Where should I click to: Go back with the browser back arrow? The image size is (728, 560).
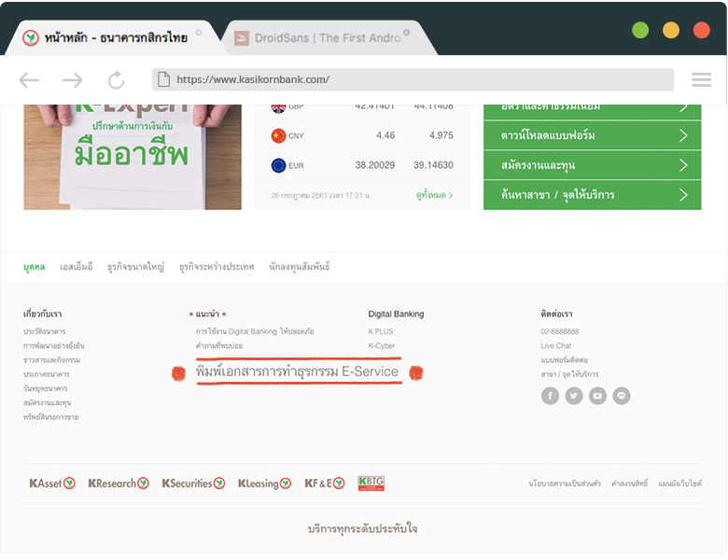30,80
